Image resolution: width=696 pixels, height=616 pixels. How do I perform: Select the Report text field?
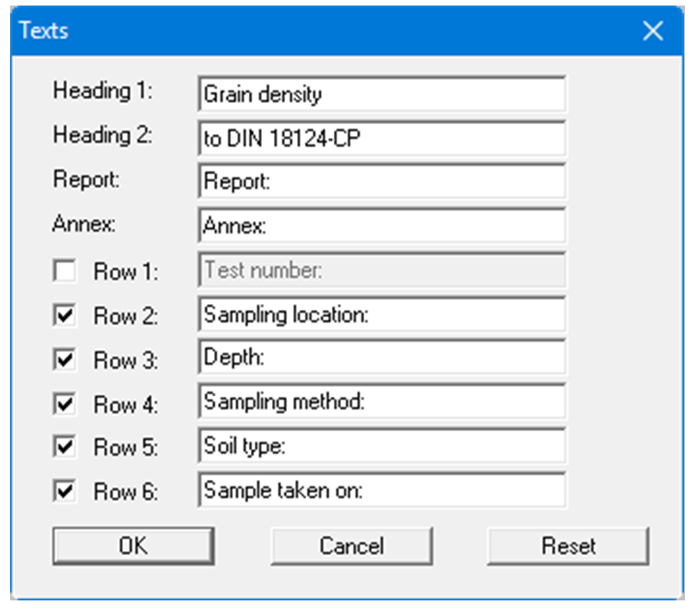point(382,182)
